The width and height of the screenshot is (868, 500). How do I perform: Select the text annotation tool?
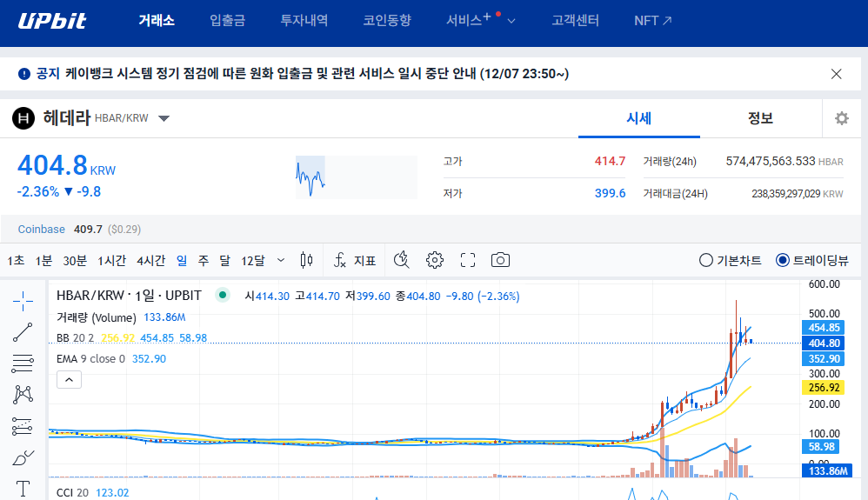coord(23,489)
